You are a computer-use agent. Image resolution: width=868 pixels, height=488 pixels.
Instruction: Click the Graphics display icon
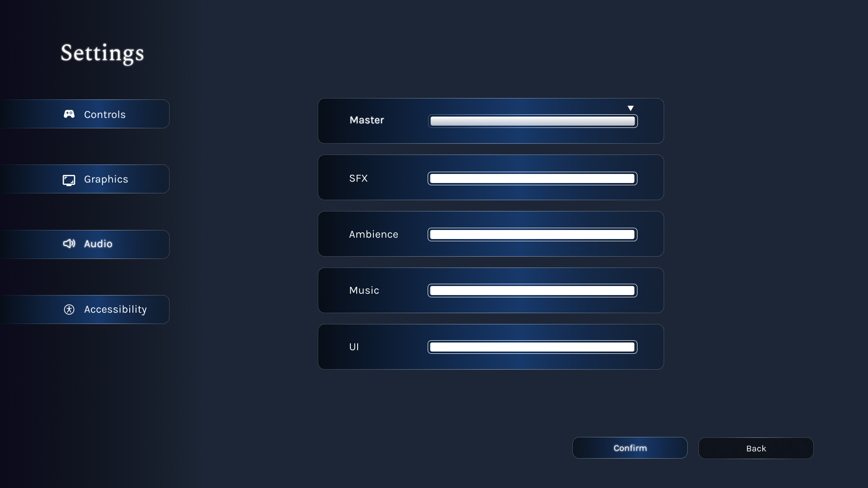click(69, 180)
